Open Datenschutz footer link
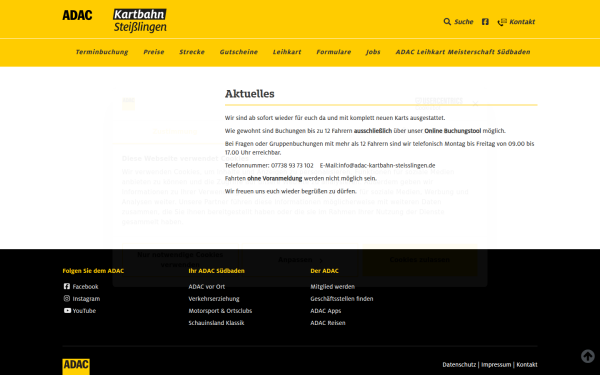 [459, 365]
